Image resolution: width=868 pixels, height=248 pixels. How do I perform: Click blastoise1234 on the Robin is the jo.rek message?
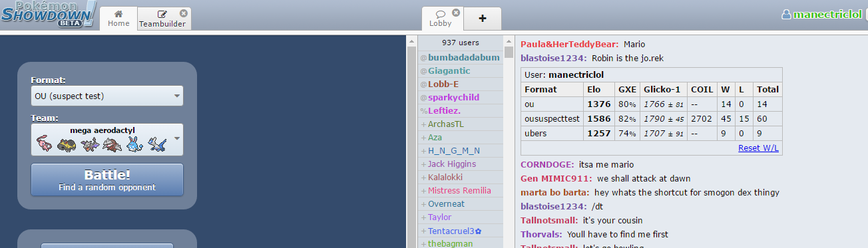pos(554,58)
